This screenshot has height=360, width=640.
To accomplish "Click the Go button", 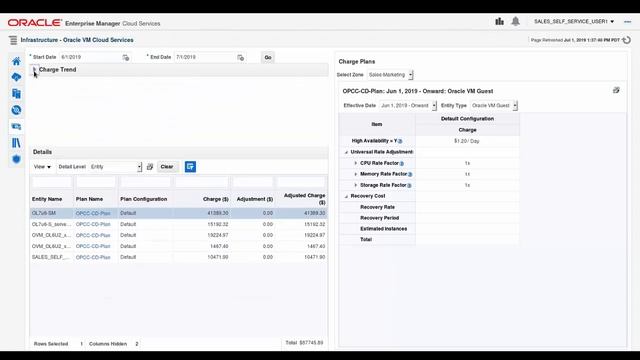I will (268, 58).
